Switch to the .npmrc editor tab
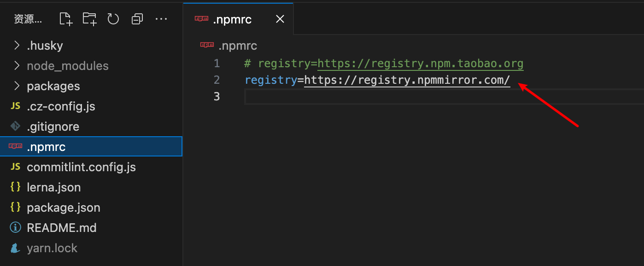644x266 pixels. [x=232, y=19]
